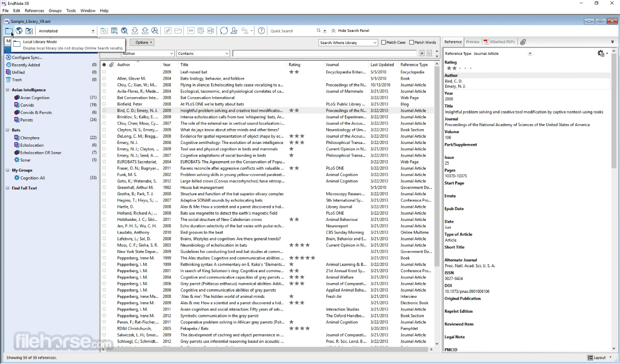Viewport: 620px width, 364px height.
Task: Switch to Online Search Mode globe icon
Action: tap(19, 31)
